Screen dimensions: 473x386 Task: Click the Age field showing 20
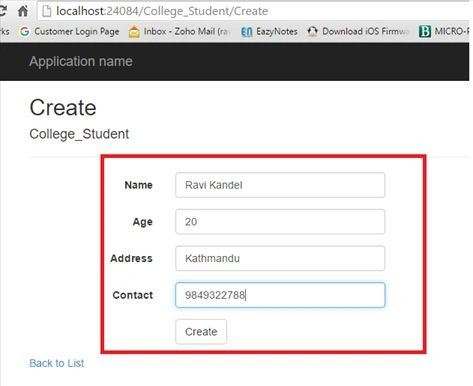click(x=280, y=222)
